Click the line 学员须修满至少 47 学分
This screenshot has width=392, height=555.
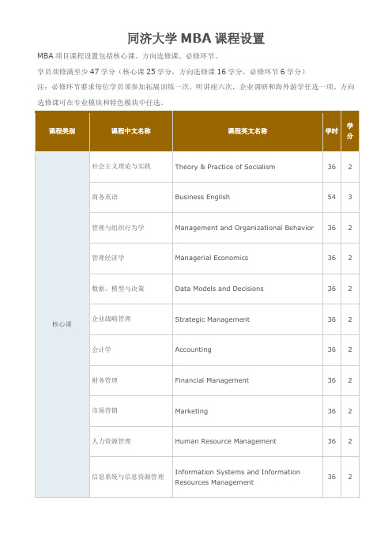[171, 71]
